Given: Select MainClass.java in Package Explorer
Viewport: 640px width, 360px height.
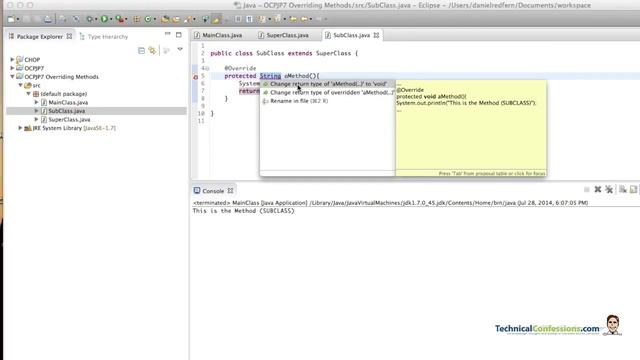Looking at the screenshot, I should click(68, 102).
